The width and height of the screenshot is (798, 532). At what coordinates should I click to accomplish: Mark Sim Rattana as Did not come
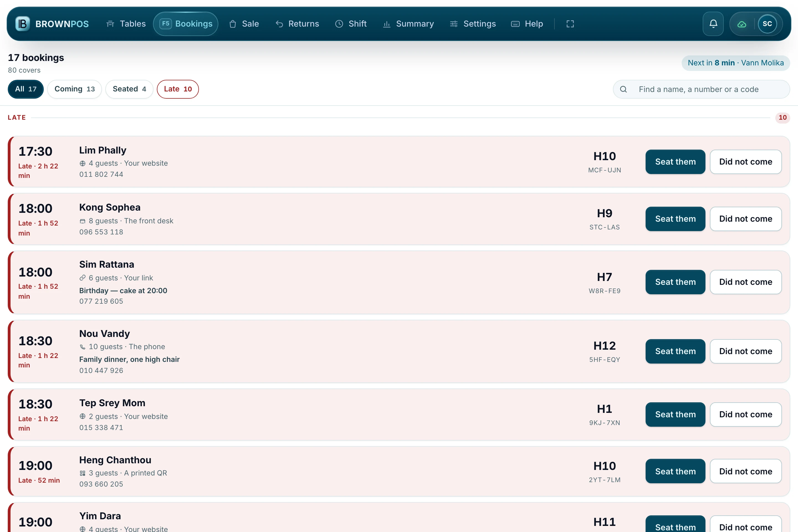click(x=746, y=282)
